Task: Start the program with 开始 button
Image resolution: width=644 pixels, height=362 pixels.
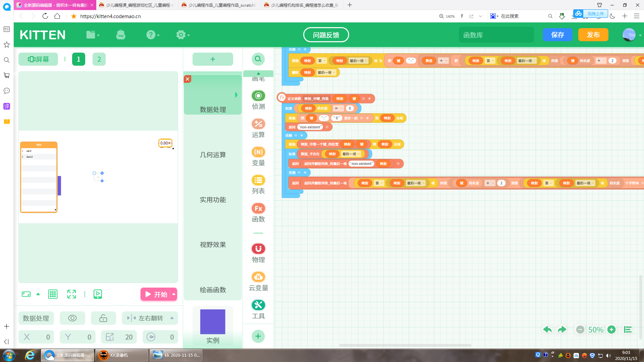Action: click(156, 294)
